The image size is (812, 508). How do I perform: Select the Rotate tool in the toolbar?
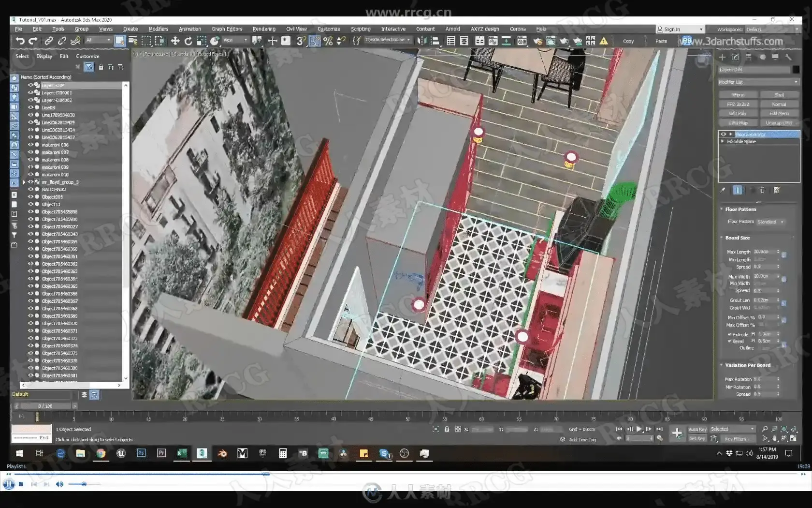click(x=188, y=41)
